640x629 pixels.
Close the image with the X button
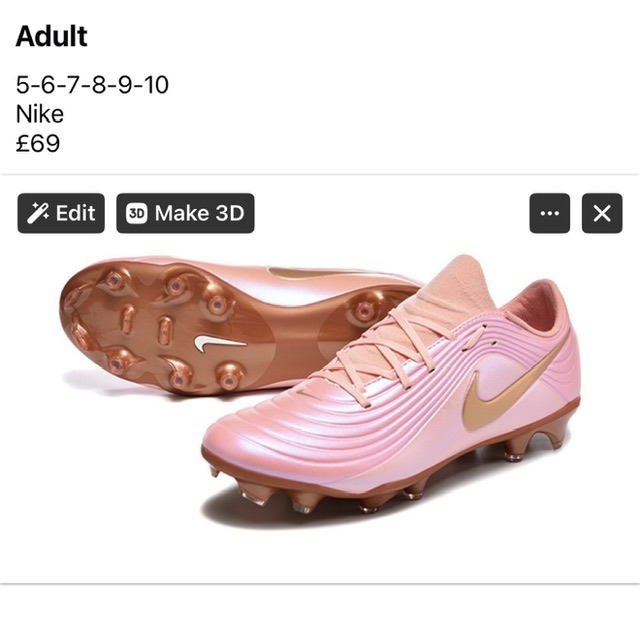coord(601,213)
